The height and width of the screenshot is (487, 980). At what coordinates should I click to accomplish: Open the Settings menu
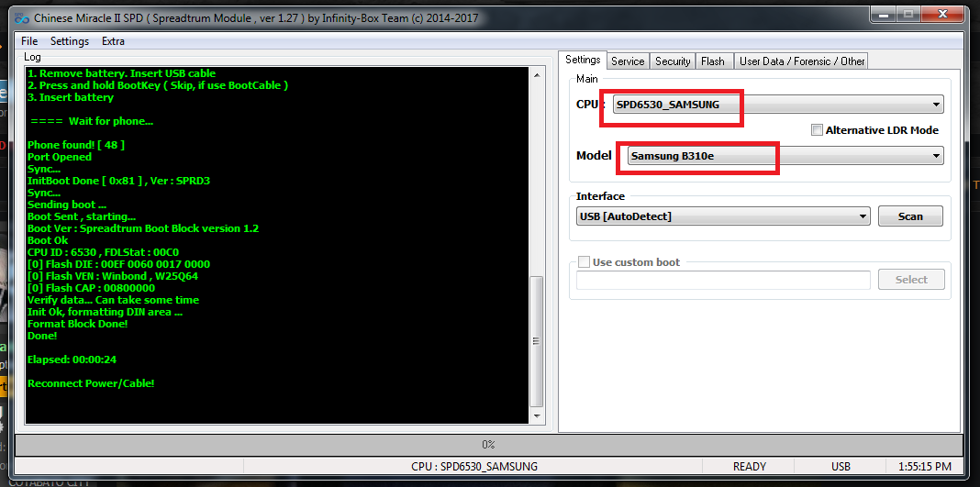(70, 41)
